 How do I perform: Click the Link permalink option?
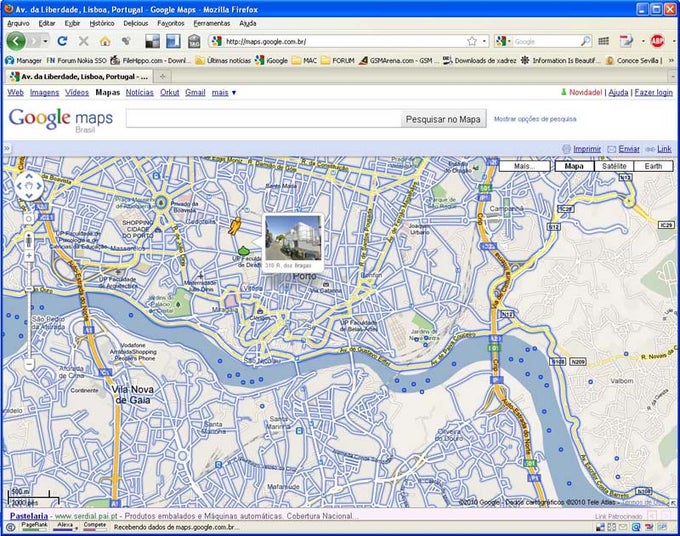[664, 149]
